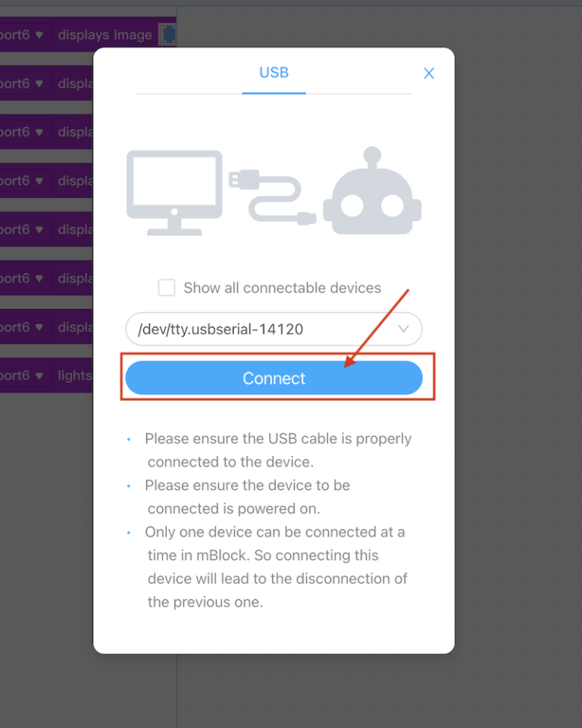Screen dimensions: 582x728
Task: Dismiss the USB connection dialog
Action: click(x=428, y=73)
